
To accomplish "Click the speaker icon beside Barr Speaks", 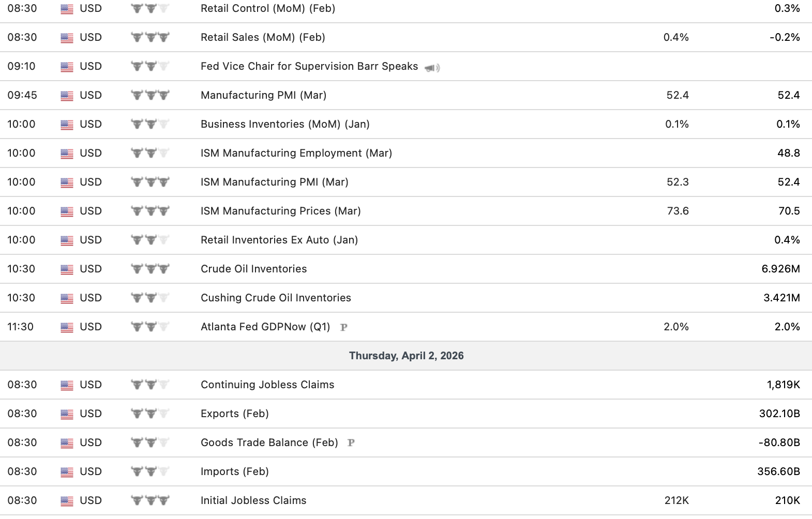I will click(x=432, y=68).
